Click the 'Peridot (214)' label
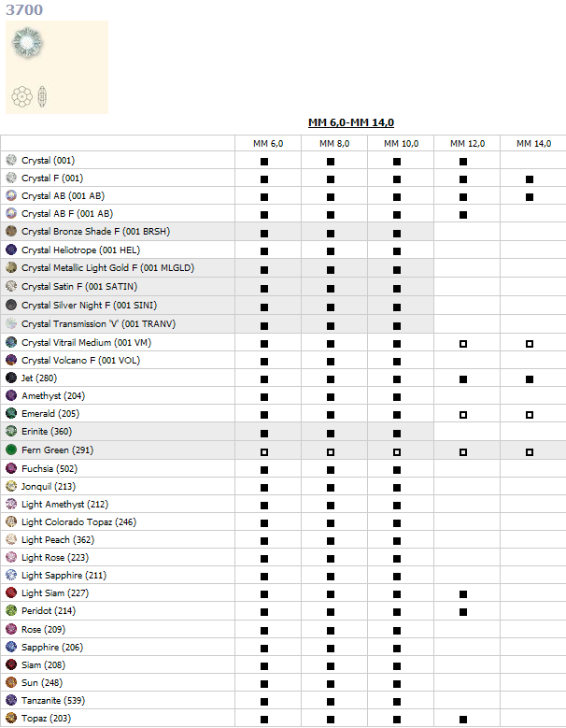This screenshot has height=728, width=566. [49, 610]
